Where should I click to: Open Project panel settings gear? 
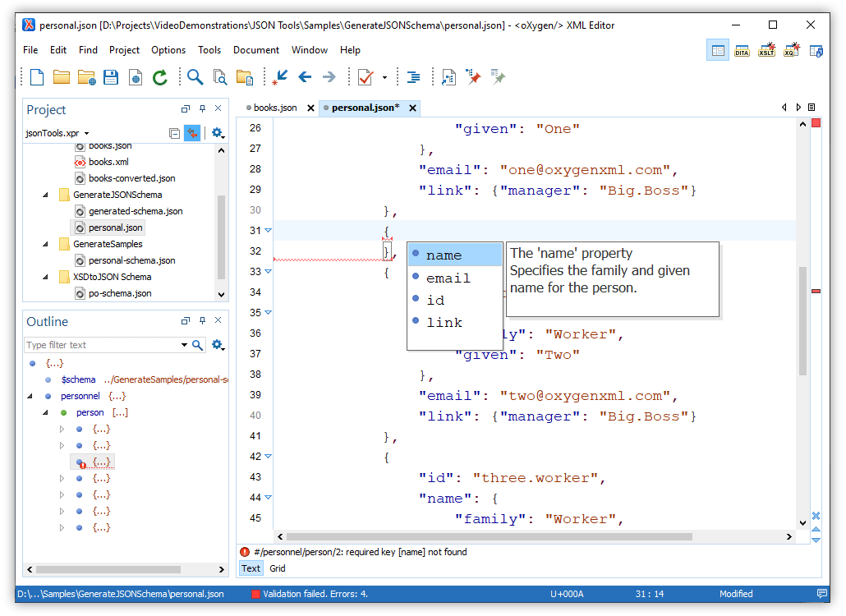coord(218,133)
